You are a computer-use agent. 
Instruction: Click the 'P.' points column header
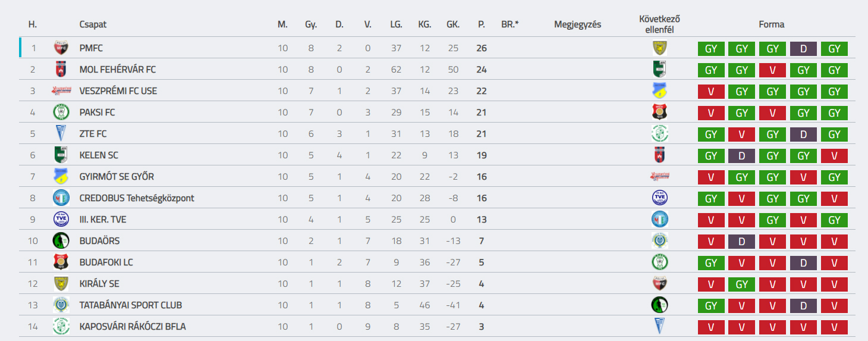pyautogui.click(x=481, y=24)
